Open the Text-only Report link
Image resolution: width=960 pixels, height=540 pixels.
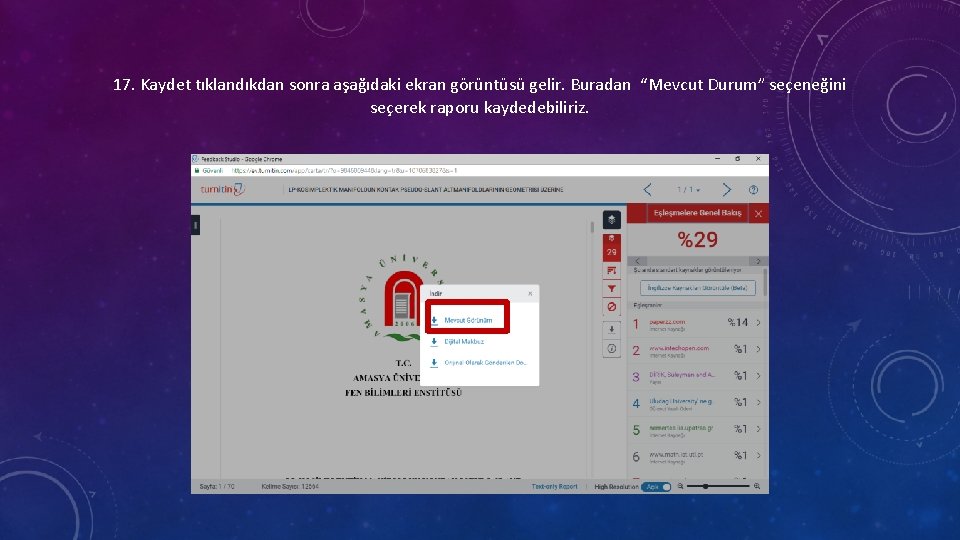click(554, 487)
